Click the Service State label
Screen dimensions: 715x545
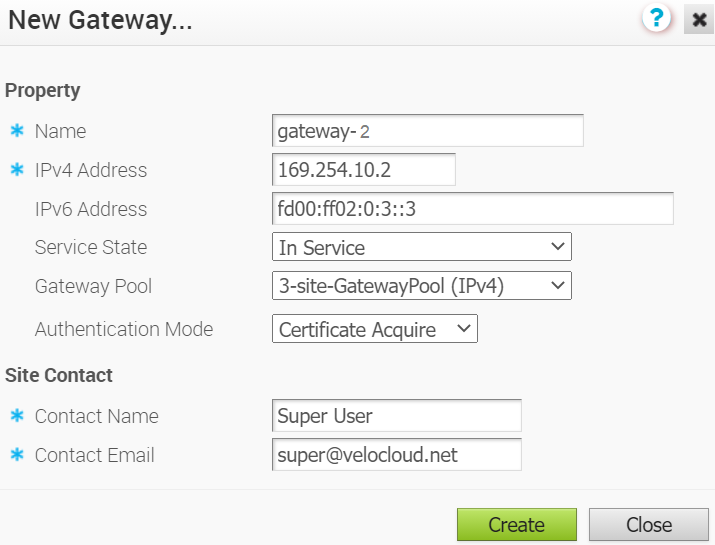90,247
